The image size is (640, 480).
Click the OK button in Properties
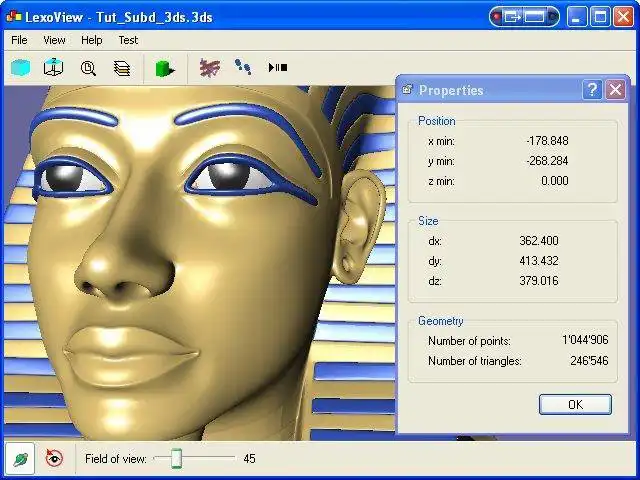point(575,404)
